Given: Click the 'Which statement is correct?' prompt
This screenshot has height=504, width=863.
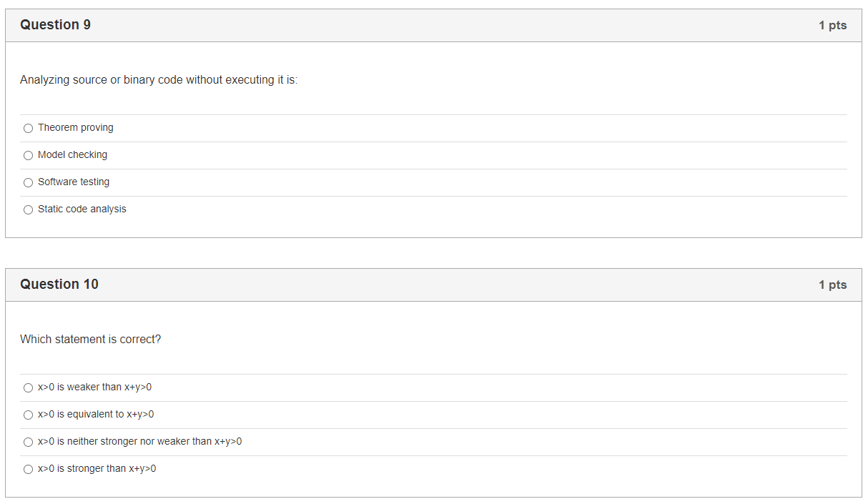Looking at the screenshot, I should pos(91,340).
